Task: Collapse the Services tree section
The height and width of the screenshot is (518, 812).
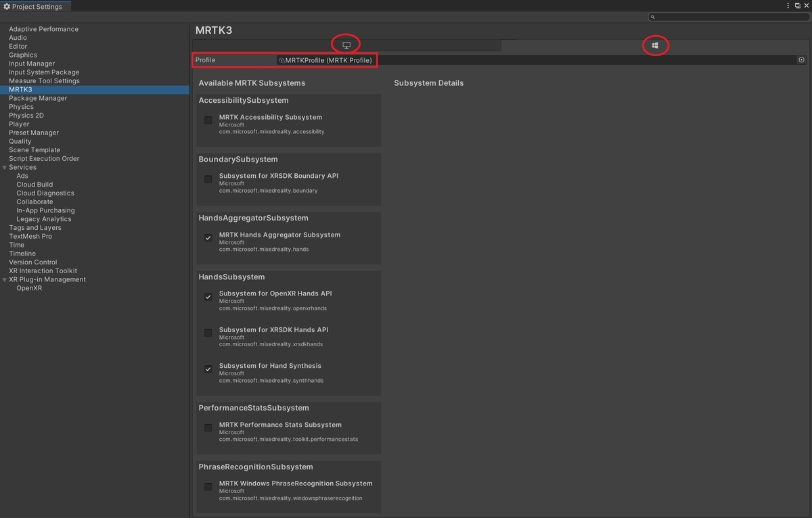Action: 5,167
